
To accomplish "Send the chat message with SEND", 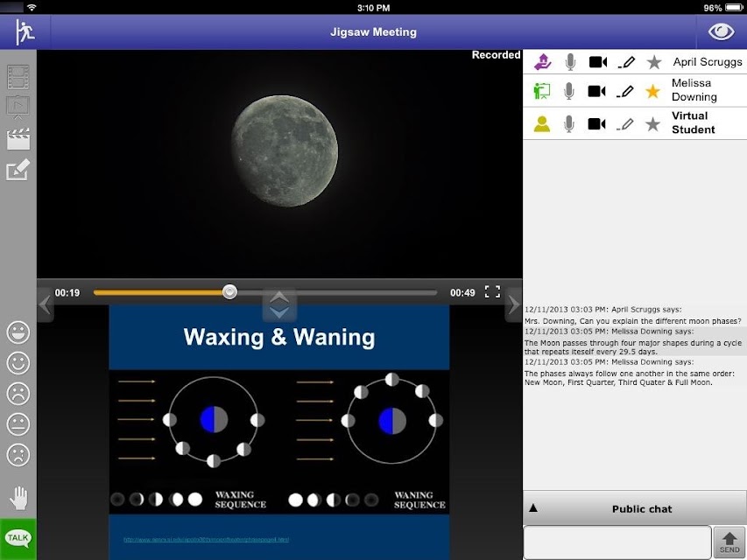I will (x=729, y=542).
